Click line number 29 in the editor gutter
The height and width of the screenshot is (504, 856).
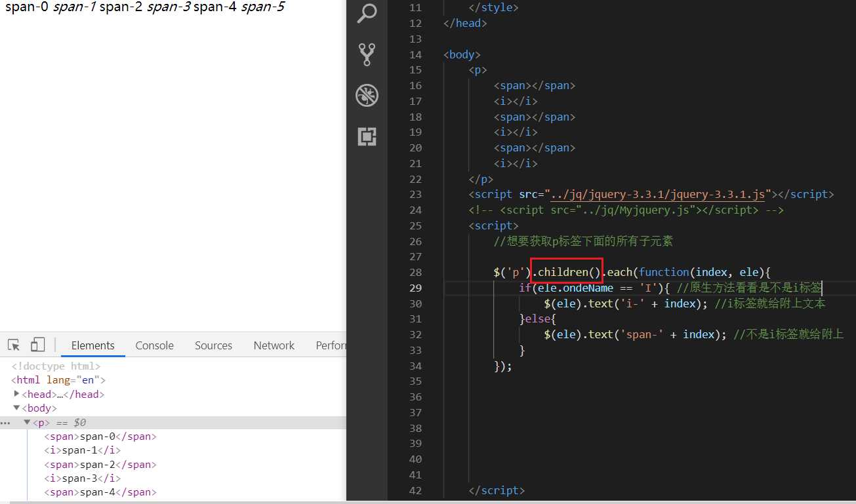point(415,288)
